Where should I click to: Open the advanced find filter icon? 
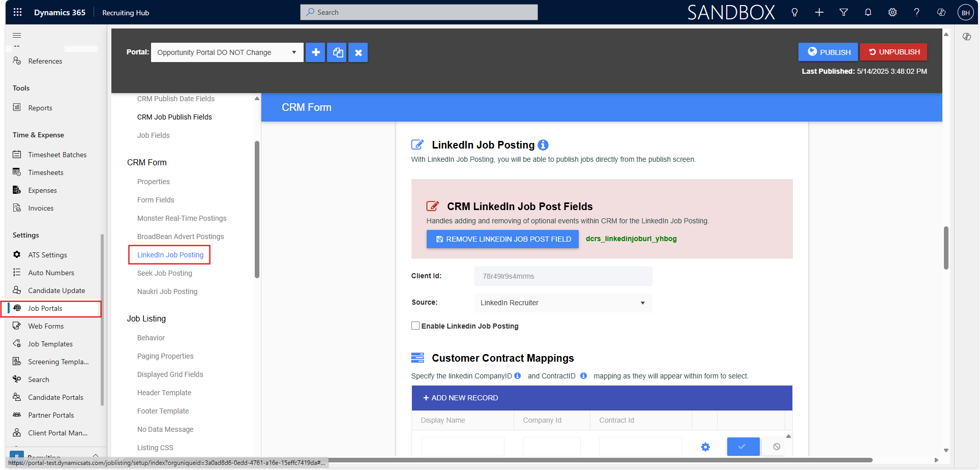(844, 12)
